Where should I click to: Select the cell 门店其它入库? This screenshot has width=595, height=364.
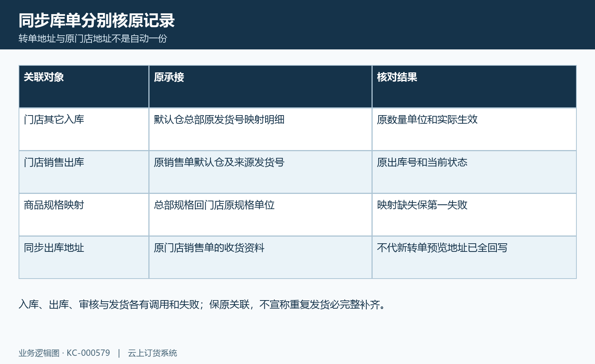[84, 129]
